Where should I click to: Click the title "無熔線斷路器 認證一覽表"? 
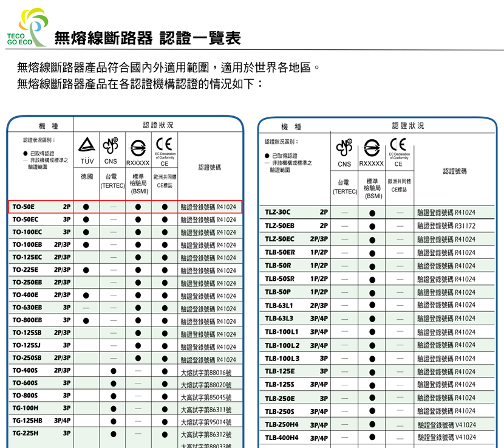tap(148, 38)
